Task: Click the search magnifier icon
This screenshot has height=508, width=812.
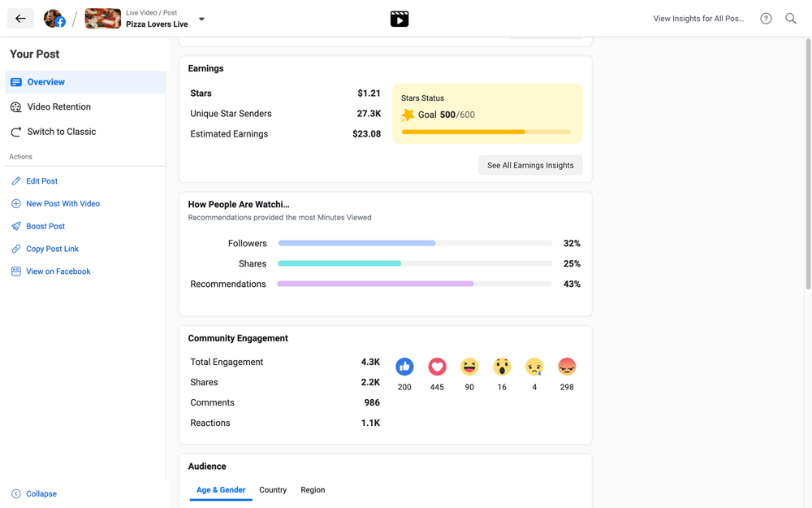Action: 790,19
